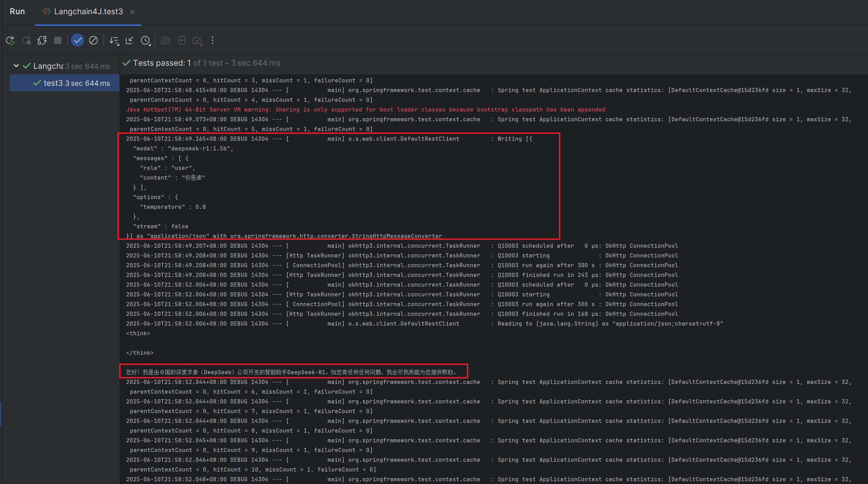
Task: Click the DeepSeek-R1 response line in console
Action: click(x=292, y=372)
